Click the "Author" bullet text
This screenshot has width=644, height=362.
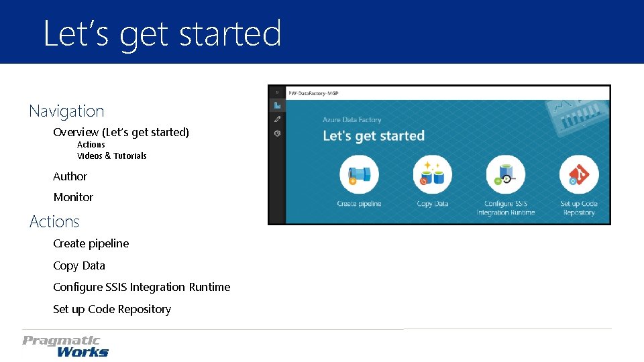click(x=70, y=176)
